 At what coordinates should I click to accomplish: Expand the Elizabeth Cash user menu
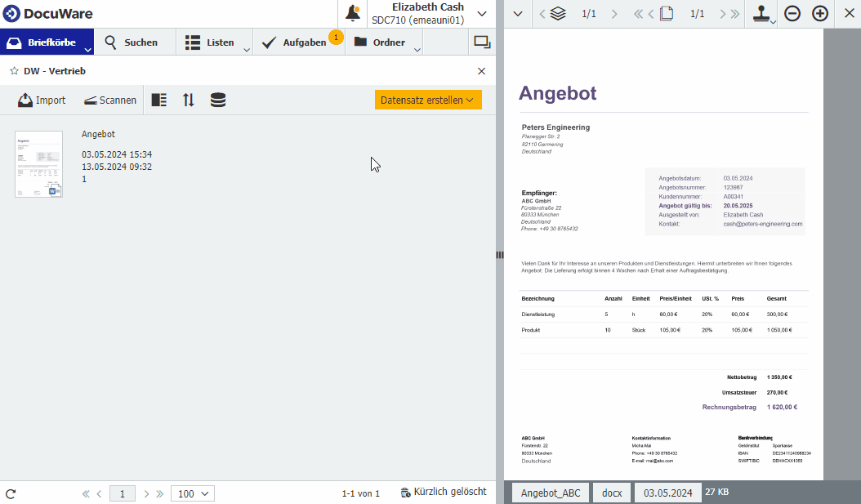click(x=482, y=14)
